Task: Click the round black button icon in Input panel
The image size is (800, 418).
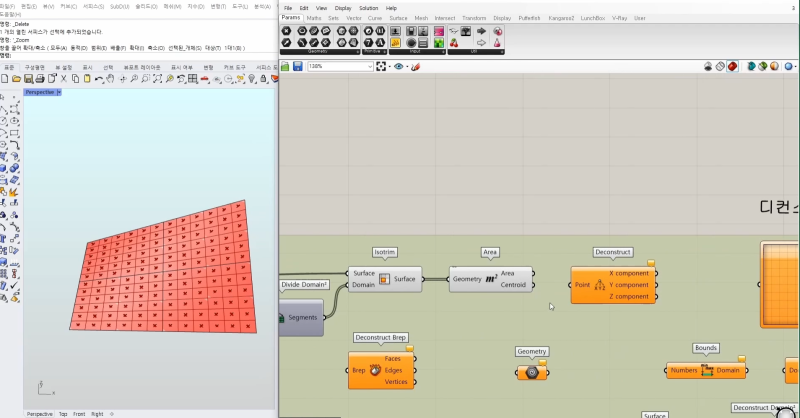Action: pyautogui.click(x=411, y=43)
